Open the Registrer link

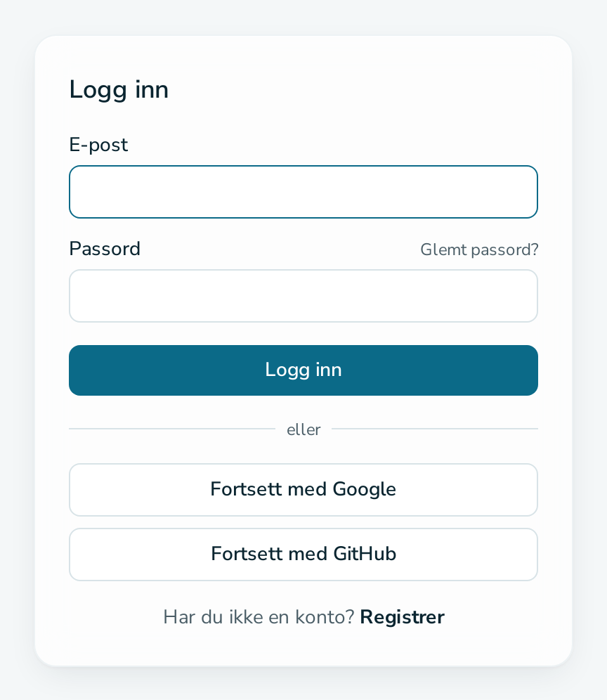click(x=402, y=617)
